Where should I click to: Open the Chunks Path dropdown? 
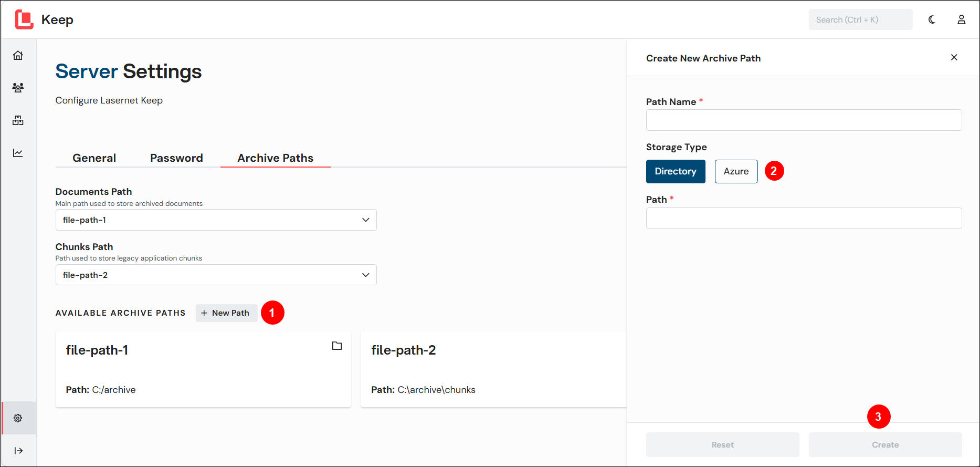pos(216,275)
